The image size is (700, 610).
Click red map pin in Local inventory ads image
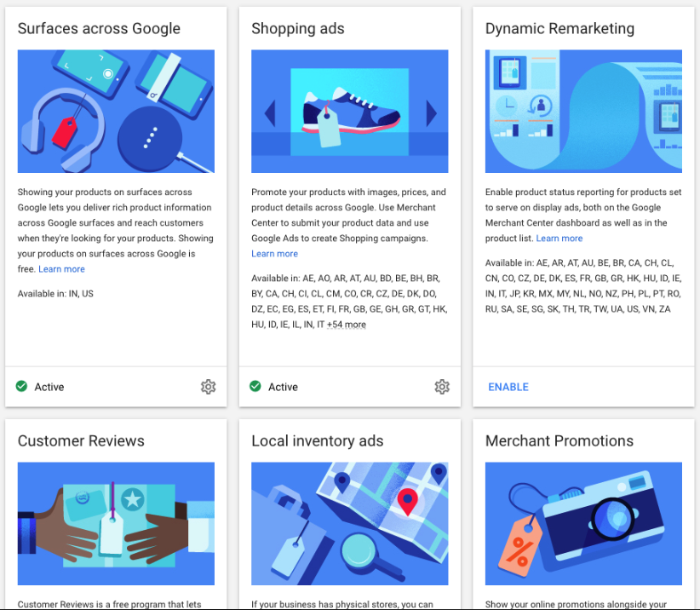(408, 500)
